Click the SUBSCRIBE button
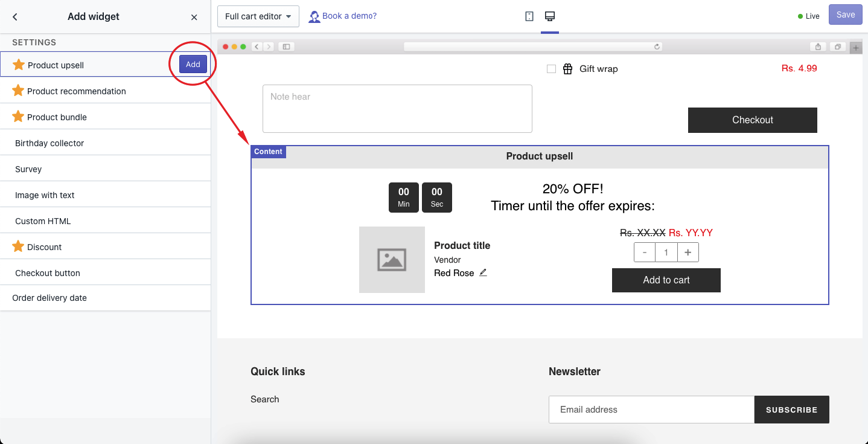The height and width of the screenshot is (444, 868). [x=792, y=410]
